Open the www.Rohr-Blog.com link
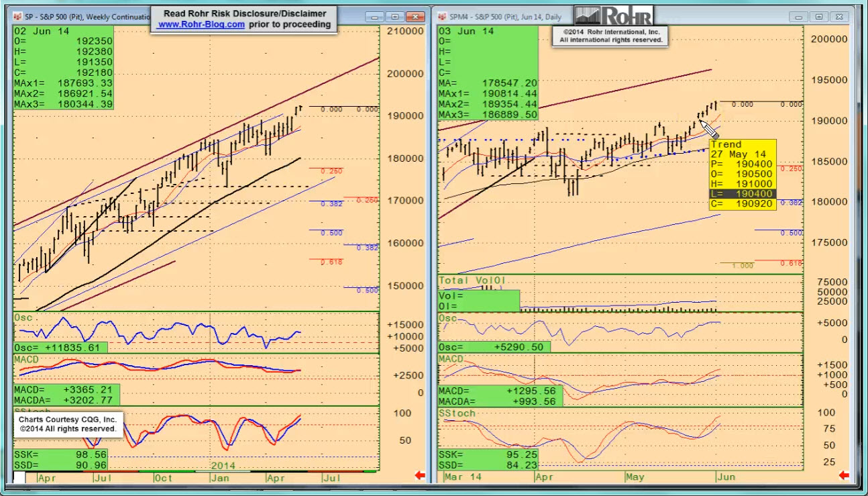 tap(201, 24)
